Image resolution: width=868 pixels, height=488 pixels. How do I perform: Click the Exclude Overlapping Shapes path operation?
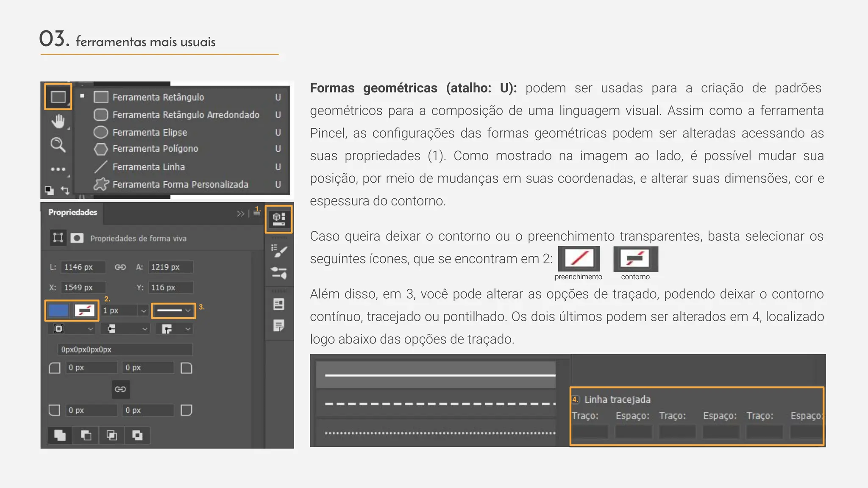coord(137,435)
